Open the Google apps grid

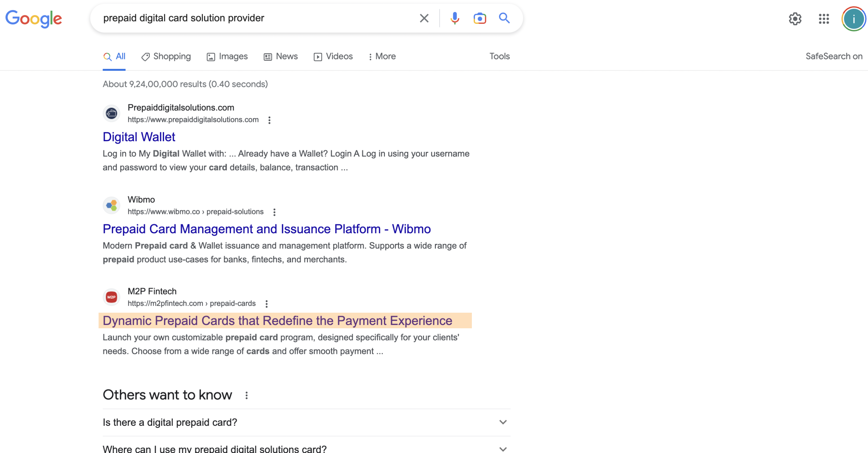click(x=824, y=19)
